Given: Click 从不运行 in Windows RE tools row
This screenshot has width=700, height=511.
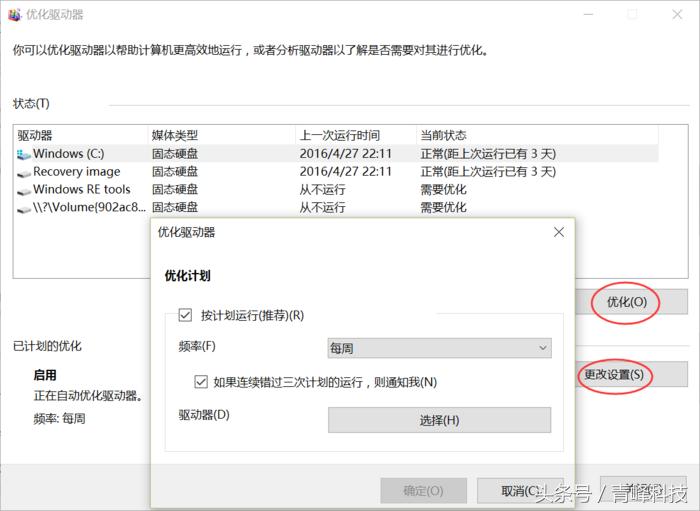Looking at the screenshot, I should point(322,190).
